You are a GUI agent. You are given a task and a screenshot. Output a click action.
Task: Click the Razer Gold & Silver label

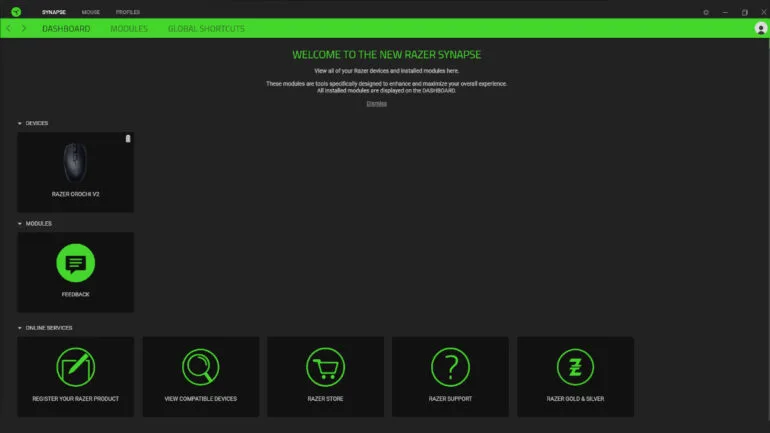pyautogui.click(x=575, y=399)
